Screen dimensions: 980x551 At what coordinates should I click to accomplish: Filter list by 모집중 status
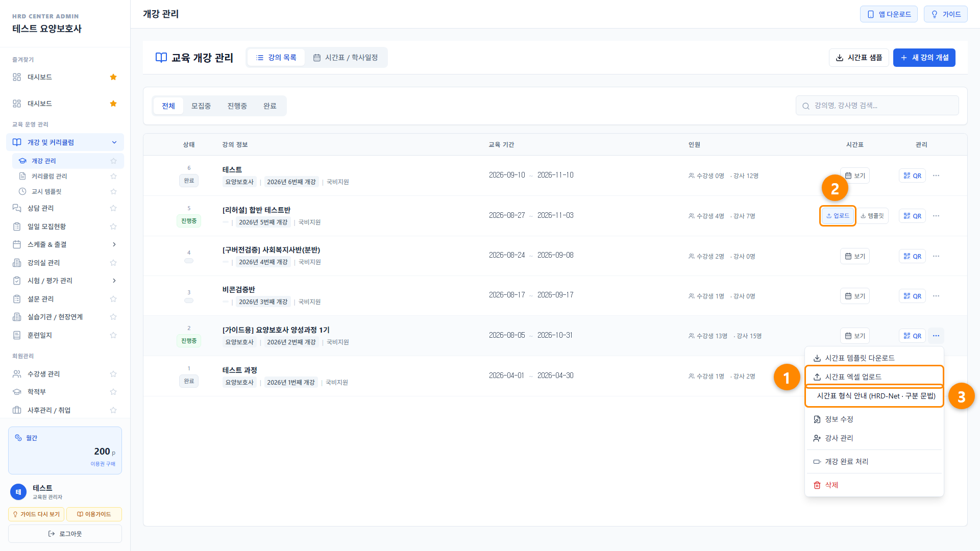(x=201, y=106)
